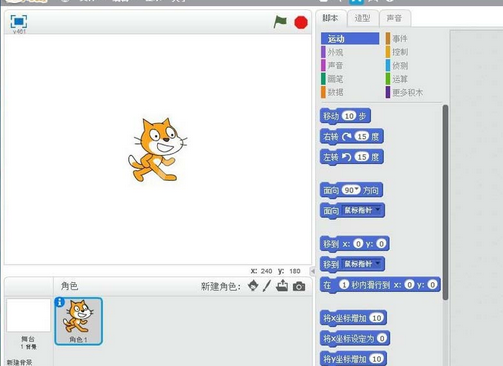Screen dimensions: 503x366
Task: Click the 将y坐标增加 10 block
Action: [353, 359]
